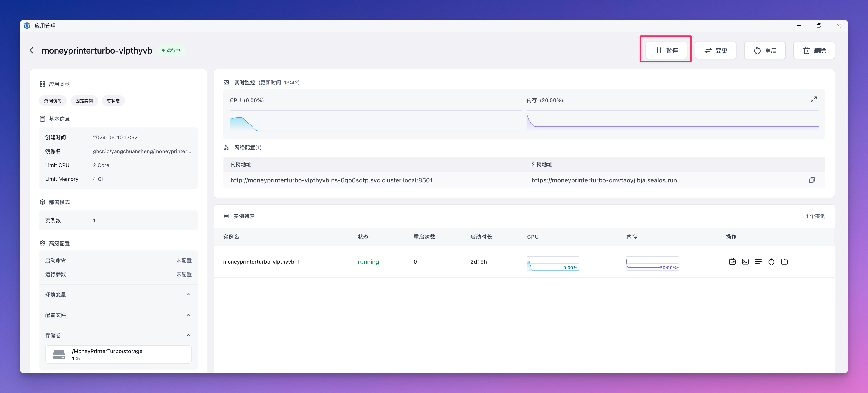868x393 pixels.
Task: Go back using the left arrow
Action: click(x=31, y=51)
